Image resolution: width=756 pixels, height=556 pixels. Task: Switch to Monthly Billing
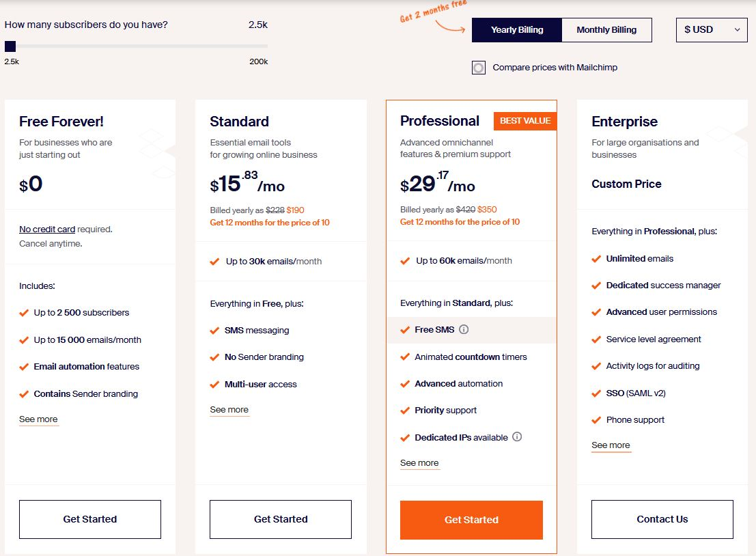tap(606, 30)
